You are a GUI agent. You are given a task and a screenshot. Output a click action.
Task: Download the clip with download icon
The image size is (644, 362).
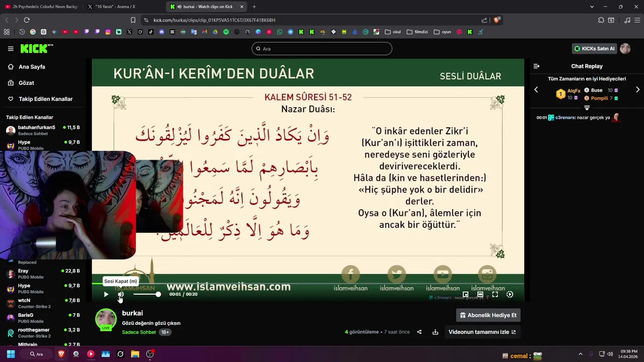pos(435,332)
